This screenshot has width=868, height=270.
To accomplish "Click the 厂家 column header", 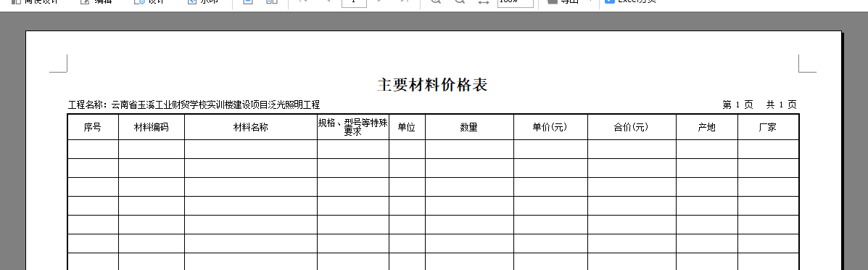I will [x=768, y=127].
